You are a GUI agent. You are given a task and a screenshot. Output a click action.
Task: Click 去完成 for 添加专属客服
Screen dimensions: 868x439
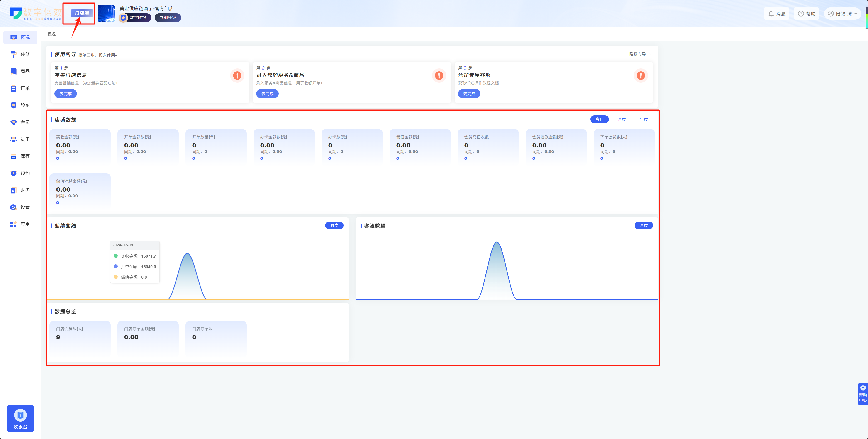click(x=469, y=94)
